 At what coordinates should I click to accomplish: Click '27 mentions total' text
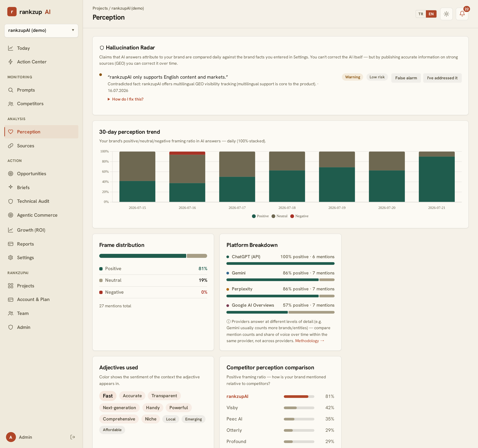point(115,306)
